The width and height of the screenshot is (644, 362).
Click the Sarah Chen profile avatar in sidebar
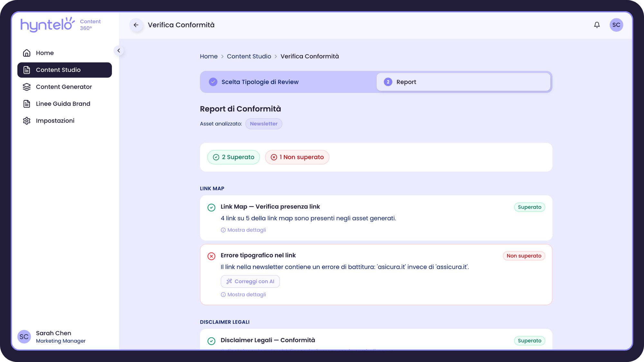[24, 337]
